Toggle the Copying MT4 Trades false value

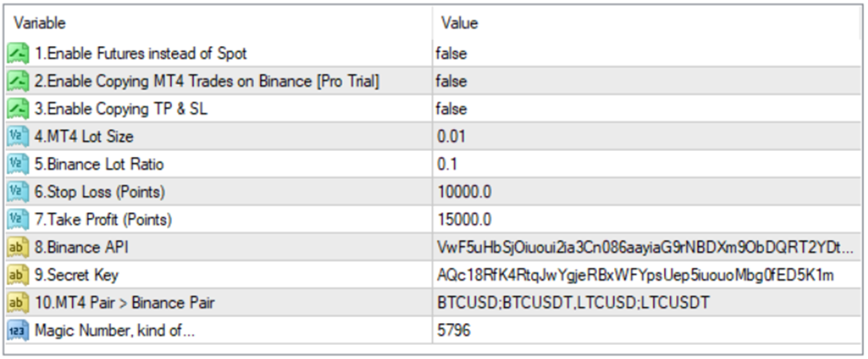tap(451, 81)
